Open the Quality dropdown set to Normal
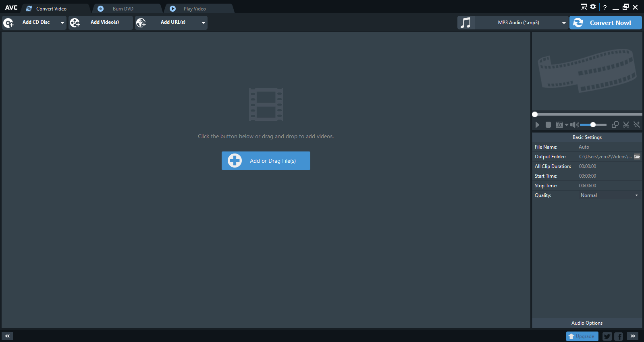This screenshot has height=342, width=644. tap(609, 195)
